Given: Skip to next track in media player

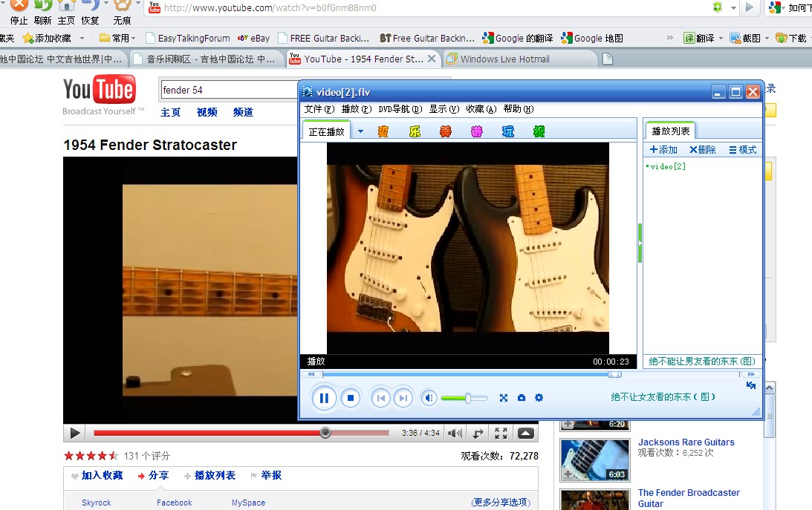Looking at the screenshot, I should tap(403, 399).
